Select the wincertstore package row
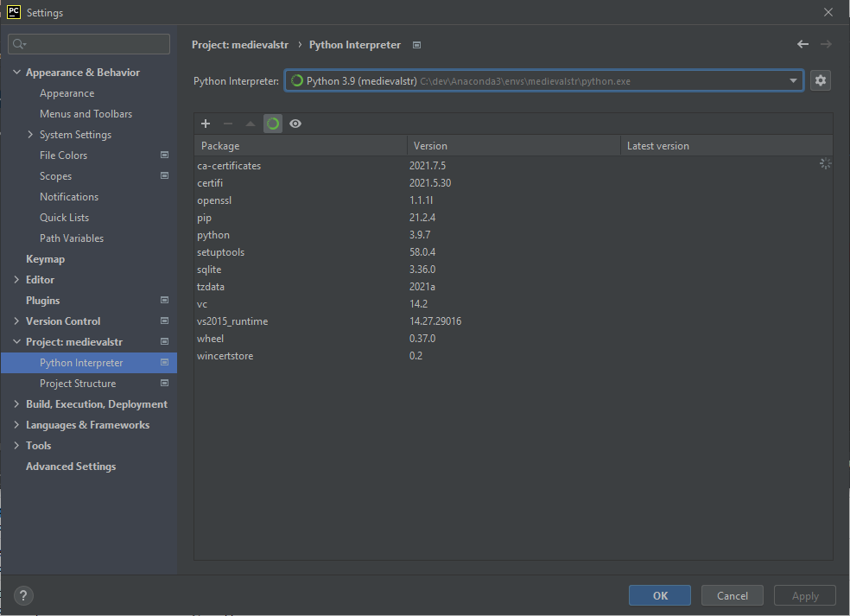The width and height of the screenshot is (850, 616). [513, 356]
